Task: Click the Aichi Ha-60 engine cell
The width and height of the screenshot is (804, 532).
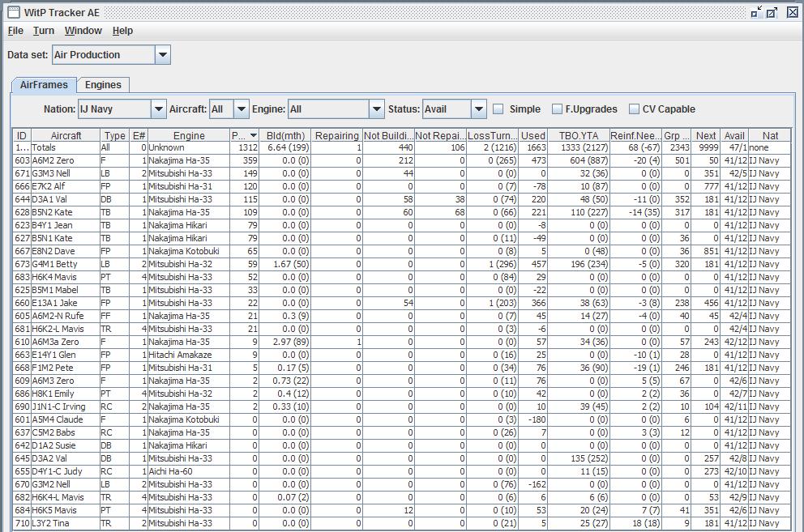Action: click(189, 471)
